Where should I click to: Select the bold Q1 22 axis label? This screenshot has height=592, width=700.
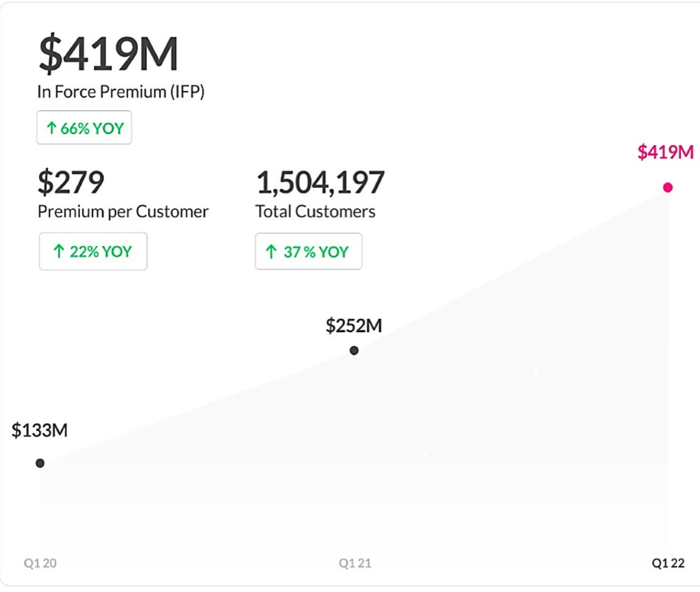click(668, 563)
